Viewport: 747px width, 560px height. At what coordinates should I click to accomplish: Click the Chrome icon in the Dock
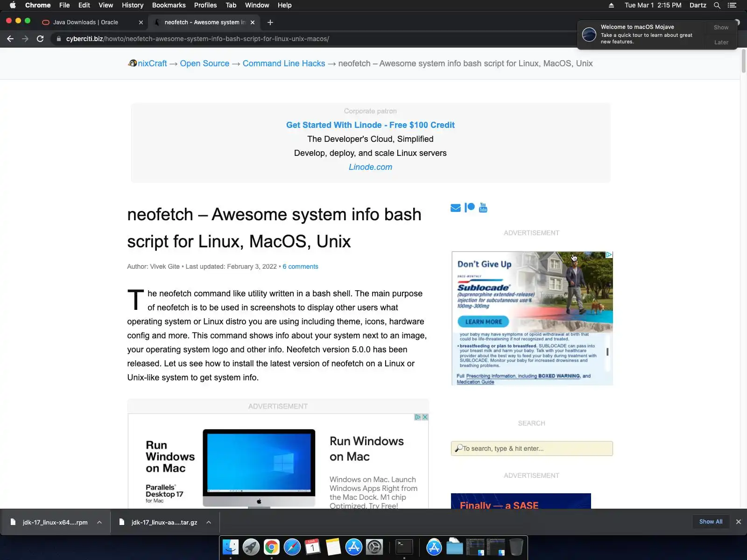pyautogui.click(x=272, y=547)
